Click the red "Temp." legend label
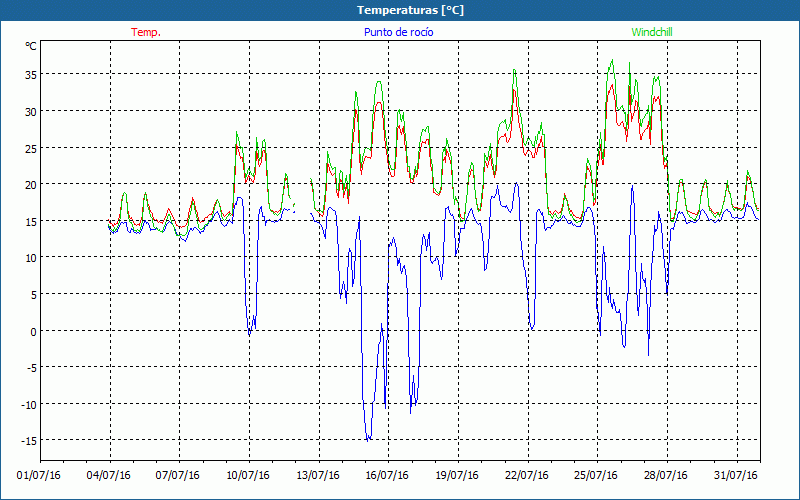Viewport: 800px width, 500px height. coord(146,32)
